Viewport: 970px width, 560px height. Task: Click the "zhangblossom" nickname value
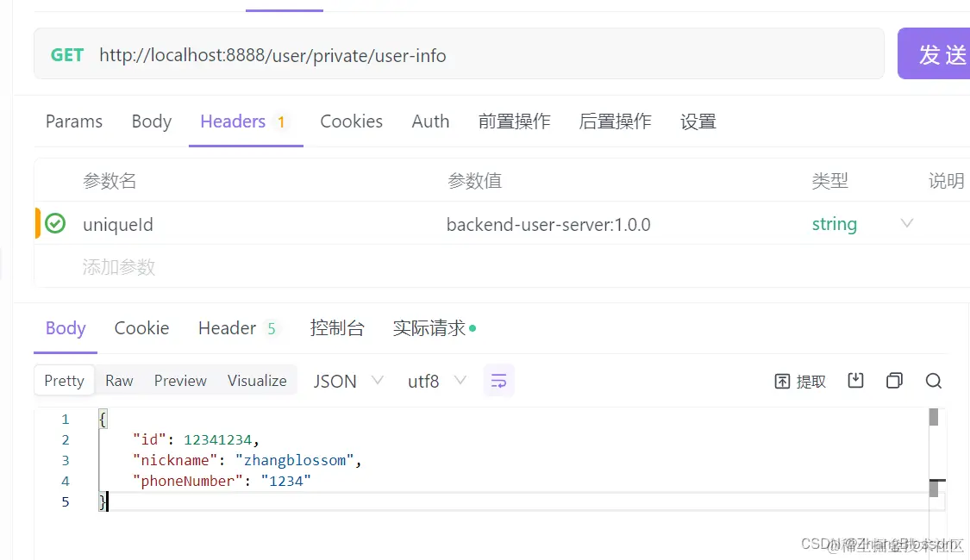pyautogui.click(x=294, y=460)
